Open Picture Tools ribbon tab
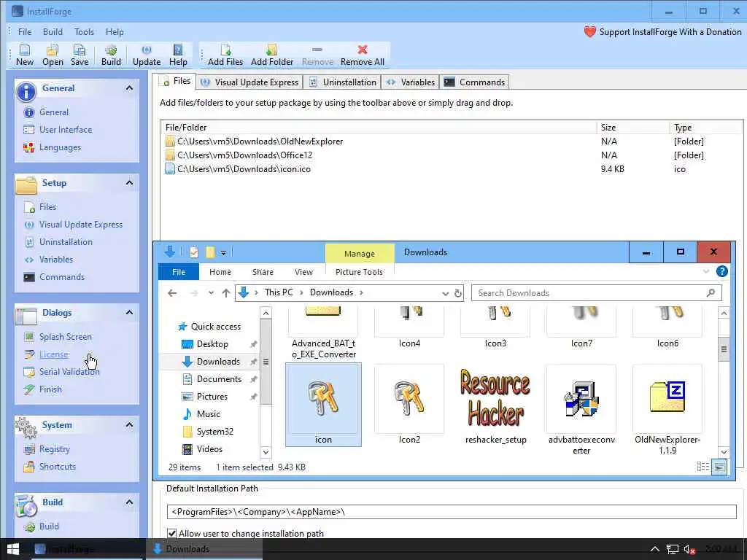This screenshot has height=560, width=747. pyautogui.click(x=359, y=272)
